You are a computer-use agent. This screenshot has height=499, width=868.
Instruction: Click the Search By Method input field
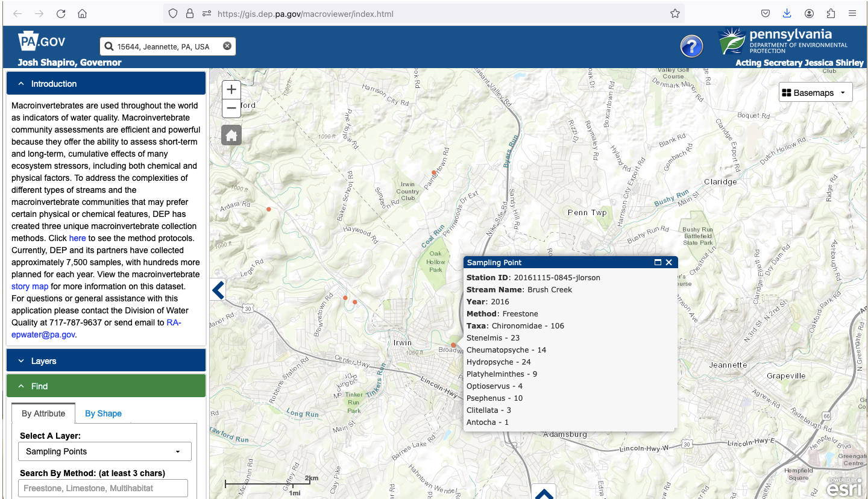click(x=103, y=488)
